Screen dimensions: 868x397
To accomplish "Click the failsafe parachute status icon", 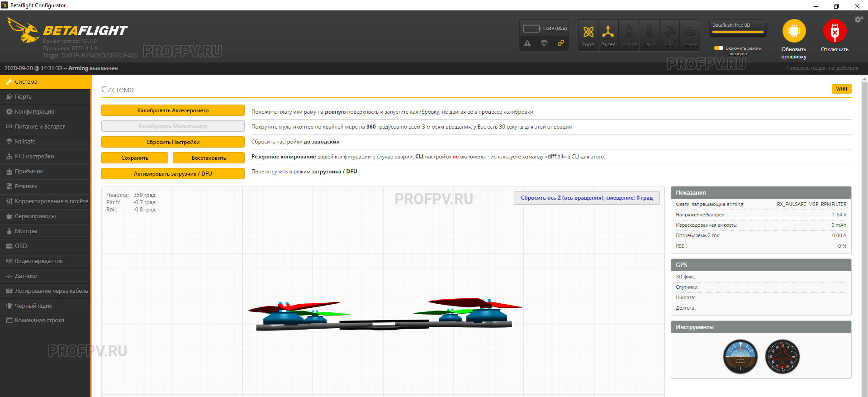I will [544, 43].
